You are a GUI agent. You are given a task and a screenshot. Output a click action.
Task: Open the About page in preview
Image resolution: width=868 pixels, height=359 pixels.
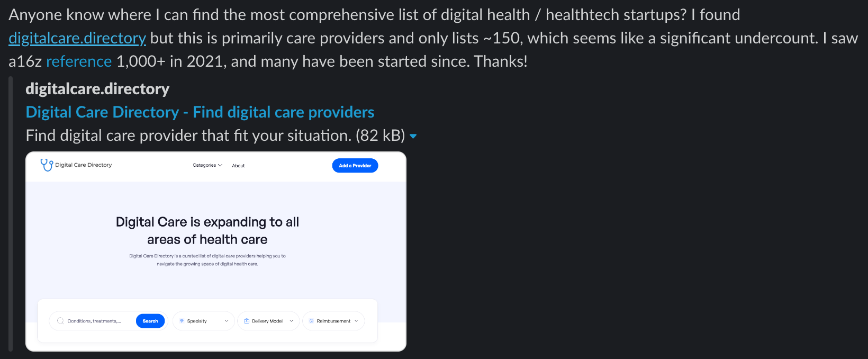pos(238,166)
